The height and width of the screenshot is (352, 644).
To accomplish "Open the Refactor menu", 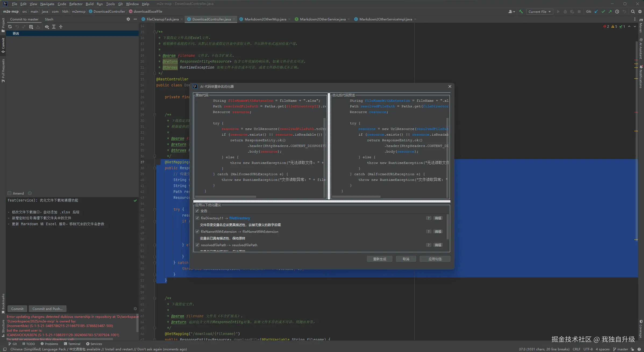I will tap(76, 4).
